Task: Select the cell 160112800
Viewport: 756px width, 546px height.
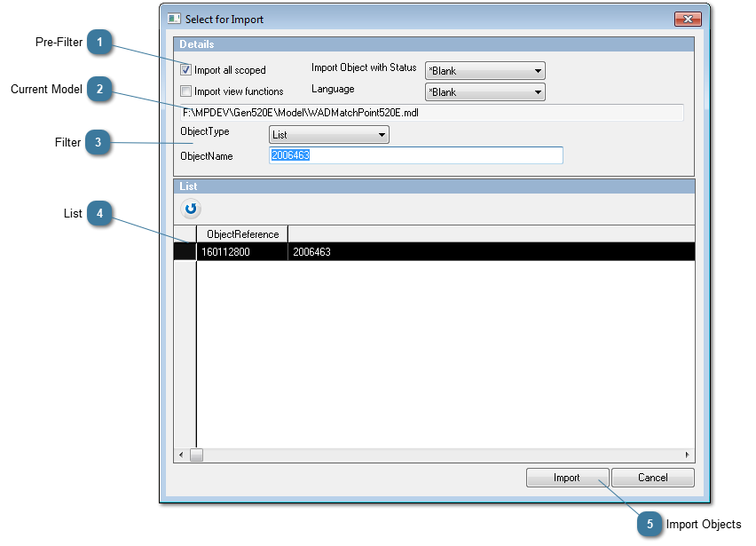Action: point(242,252)
